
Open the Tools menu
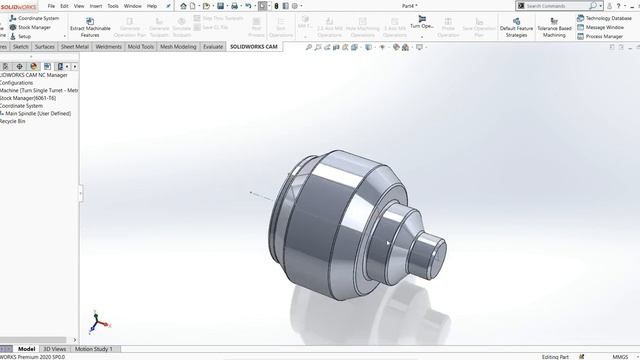coord(113,6)
